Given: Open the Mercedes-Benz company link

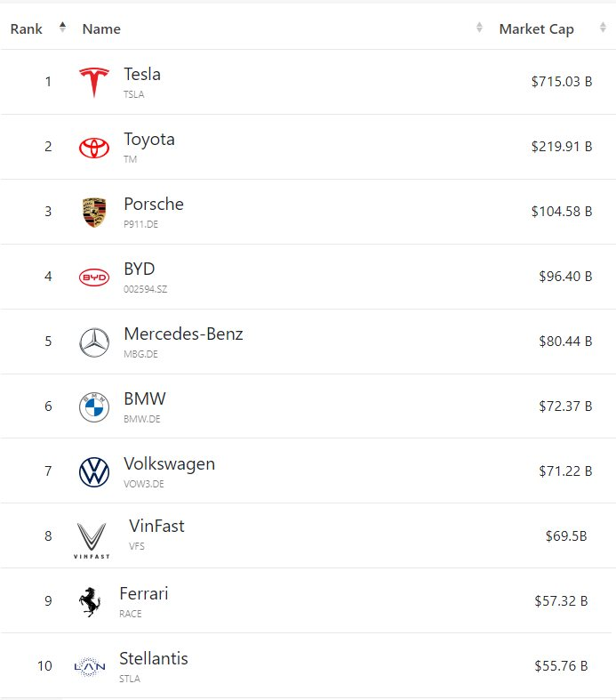Looking at the screenshot, I should coord(183,334).
